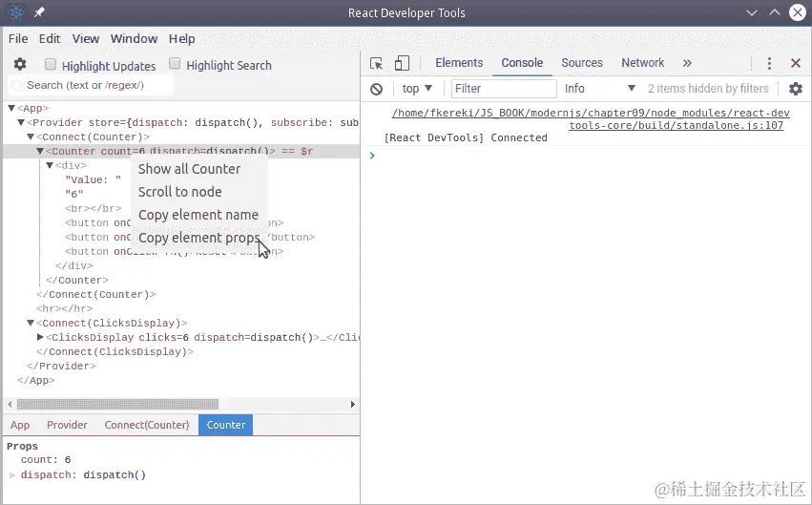Open console settings gear icon

coord(796,89)
